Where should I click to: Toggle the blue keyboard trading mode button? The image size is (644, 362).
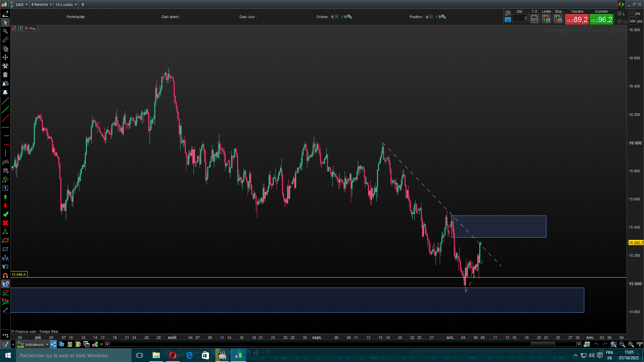click(x=508, y=20)
